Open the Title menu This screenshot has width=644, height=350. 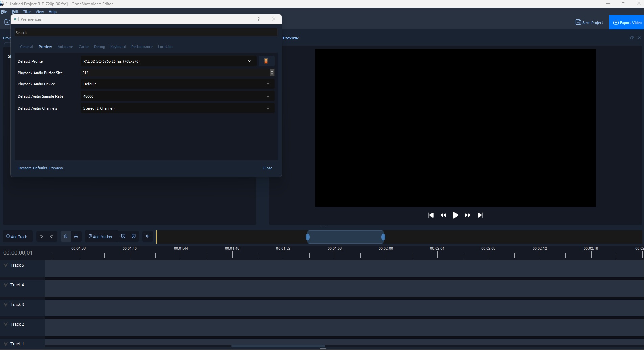(x=27, y=12)
